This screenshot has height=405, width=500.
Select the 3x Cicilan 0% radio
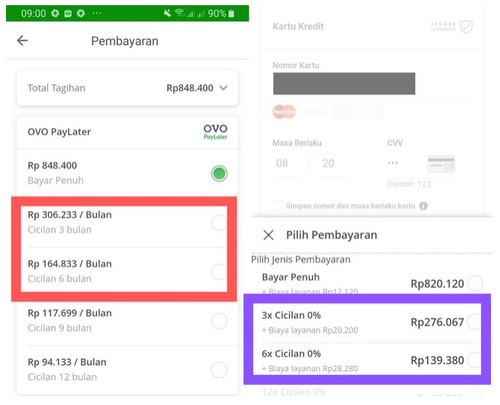(x=474, y=322)
